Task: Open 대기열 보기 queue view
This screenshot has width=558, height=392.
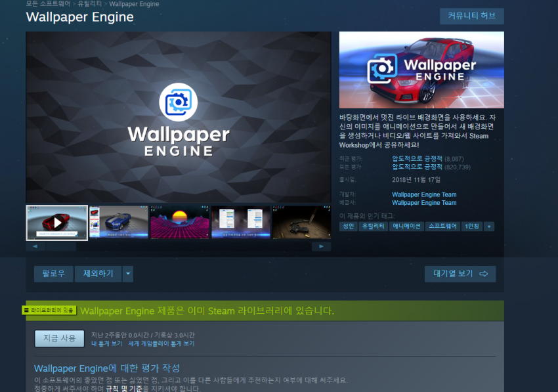Action: point(460,273)
